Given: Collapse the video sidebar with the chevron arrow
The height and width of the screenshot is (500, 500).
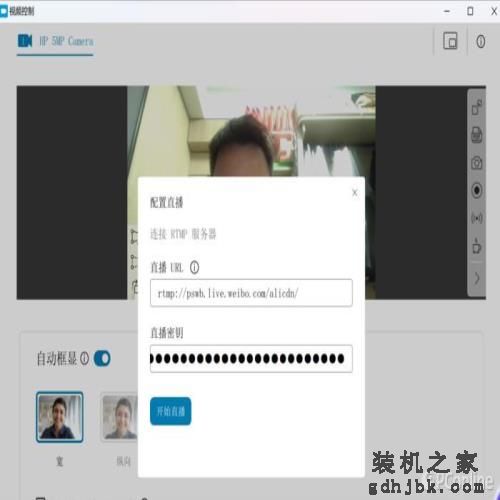Looking at the screenshot, I should pos(477,278).
